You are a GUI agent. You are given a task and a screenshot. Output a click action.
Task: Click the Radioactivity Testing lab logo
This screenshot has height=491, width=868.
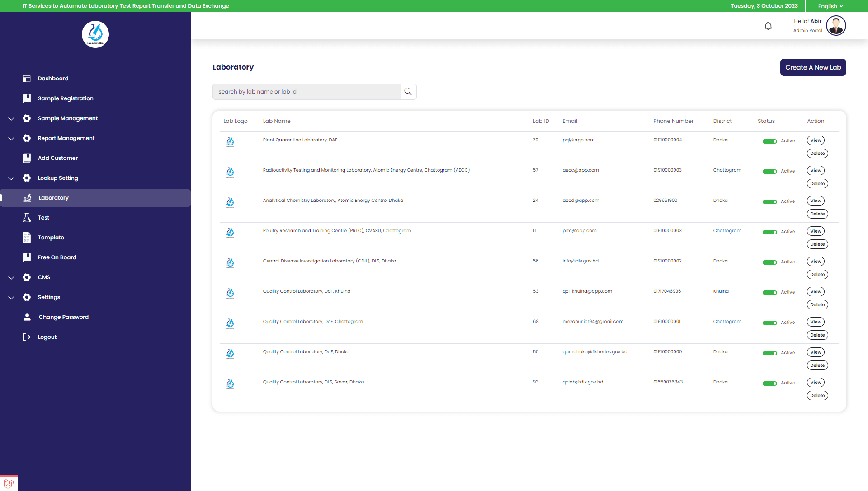click(230, 173)
